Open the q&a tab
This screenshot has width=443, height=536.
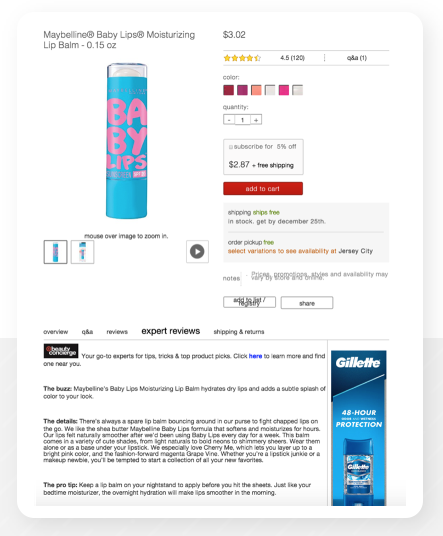click(x=87, y=332)
